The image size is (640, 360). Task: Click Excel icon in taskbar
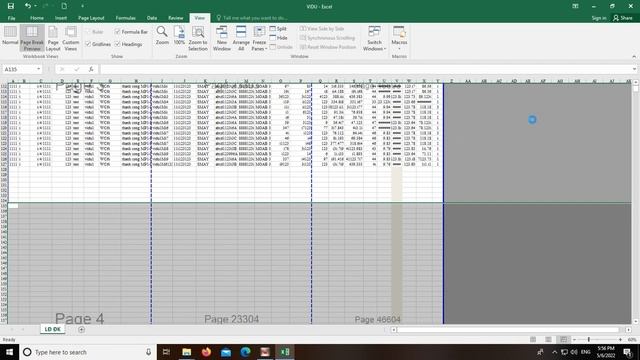285,352
